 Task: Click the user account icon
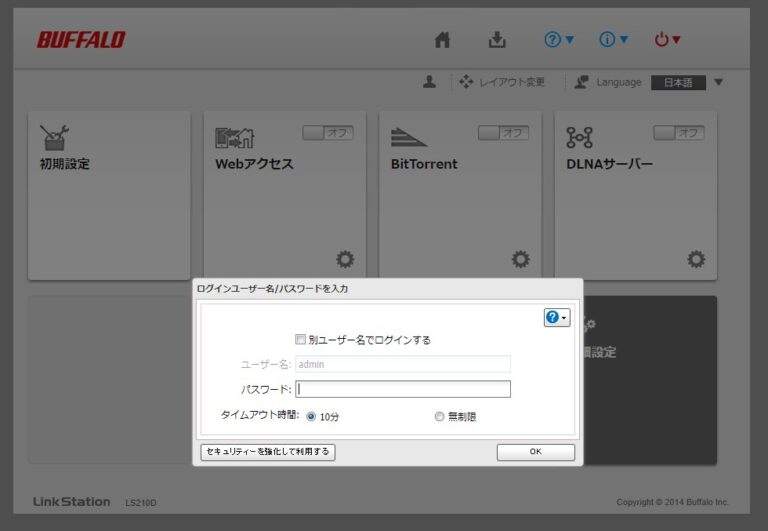(x=429, y=82)
